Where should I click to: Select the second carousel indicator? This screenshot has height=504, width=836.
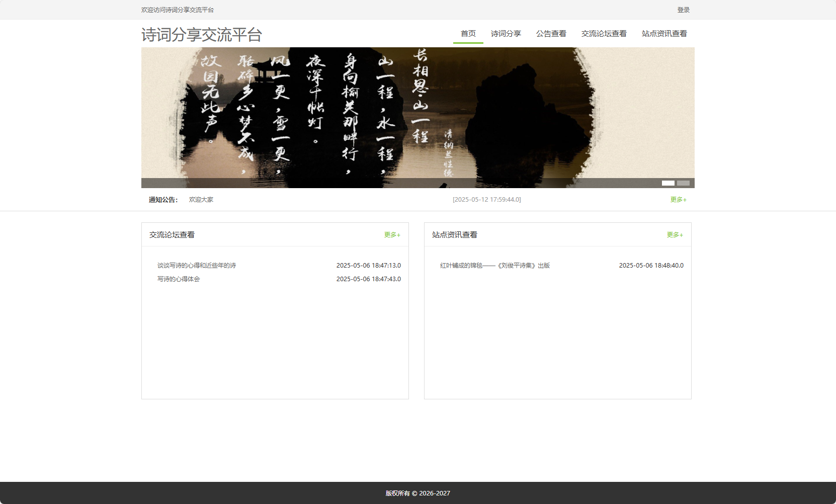click(684, 184)
